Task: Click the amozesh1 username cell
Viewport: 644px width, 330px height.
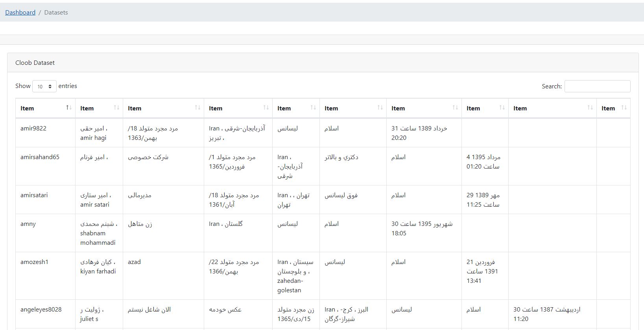Action: tap(34, 262)
